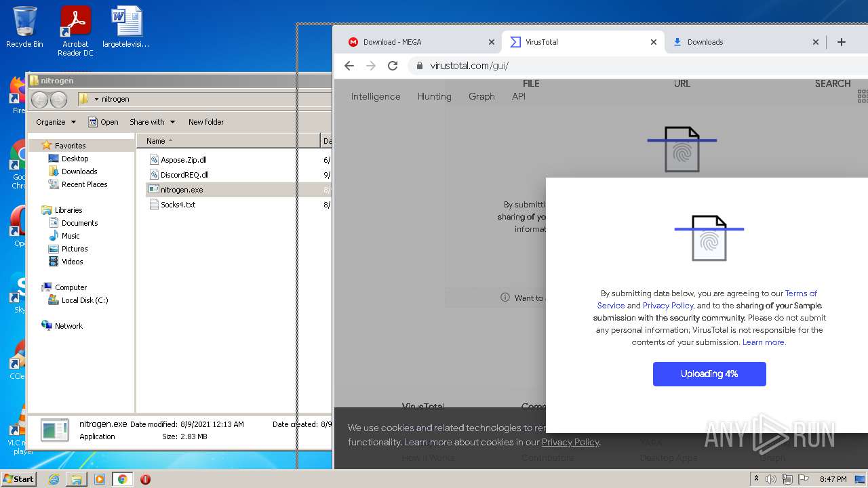Launch Acrobat Reader DC from desktop
The width and height of the screenshot is (868, 488).
point(75,31)
